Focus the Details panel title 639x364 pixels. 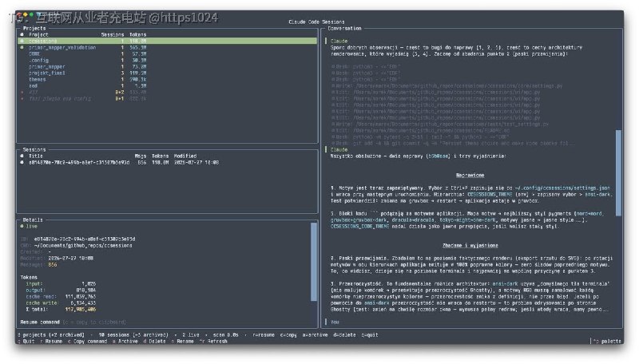click(33, 220)
